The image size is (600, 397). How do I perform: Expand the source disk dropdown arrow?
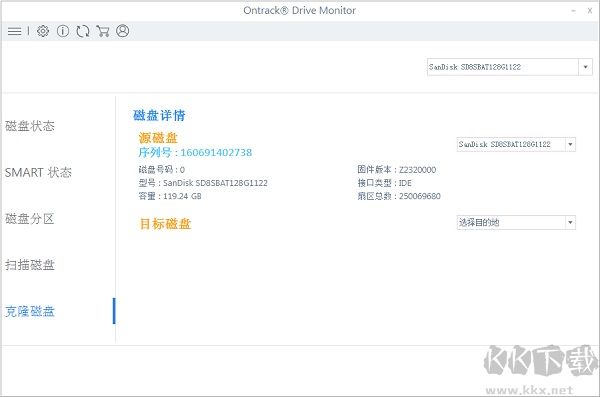570,144
